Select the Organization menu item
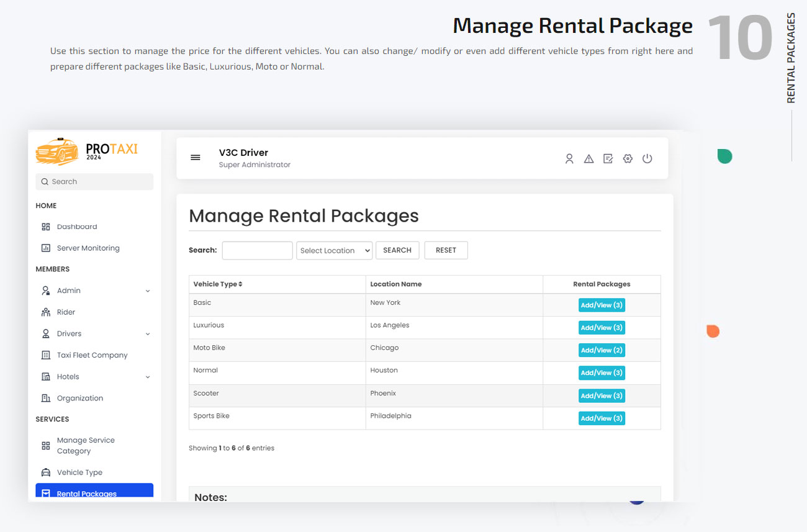 [x=80, y=399]
